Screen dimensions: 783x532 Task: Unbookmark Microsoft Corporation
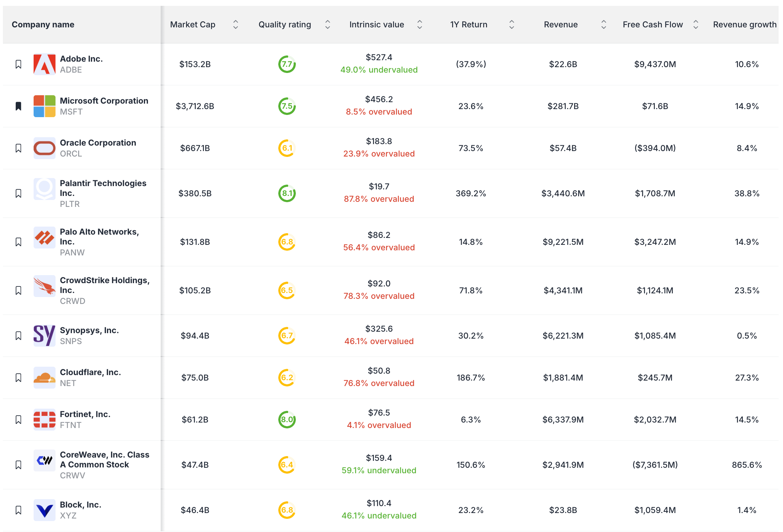[19, 106]
